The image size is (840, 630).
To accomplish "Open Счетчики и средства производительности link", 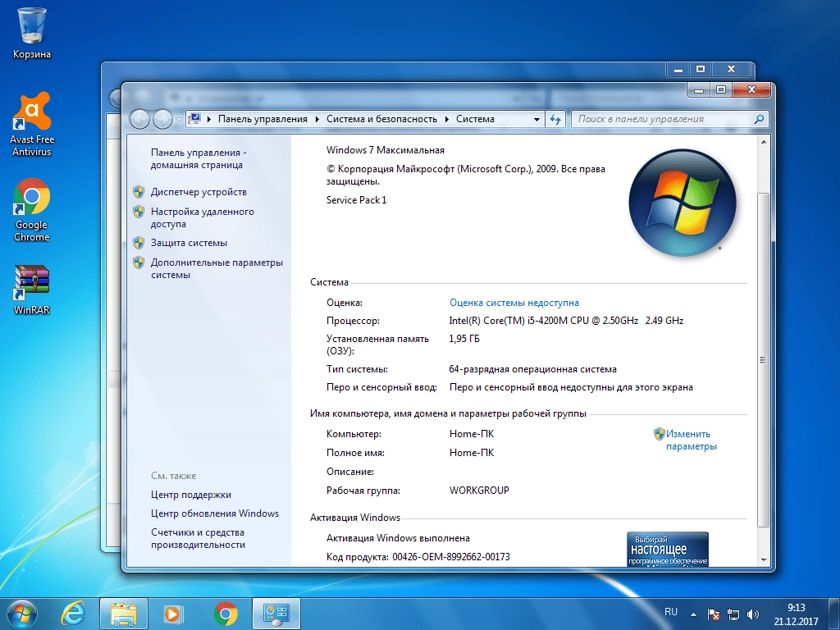I will (x=198, y=538).
